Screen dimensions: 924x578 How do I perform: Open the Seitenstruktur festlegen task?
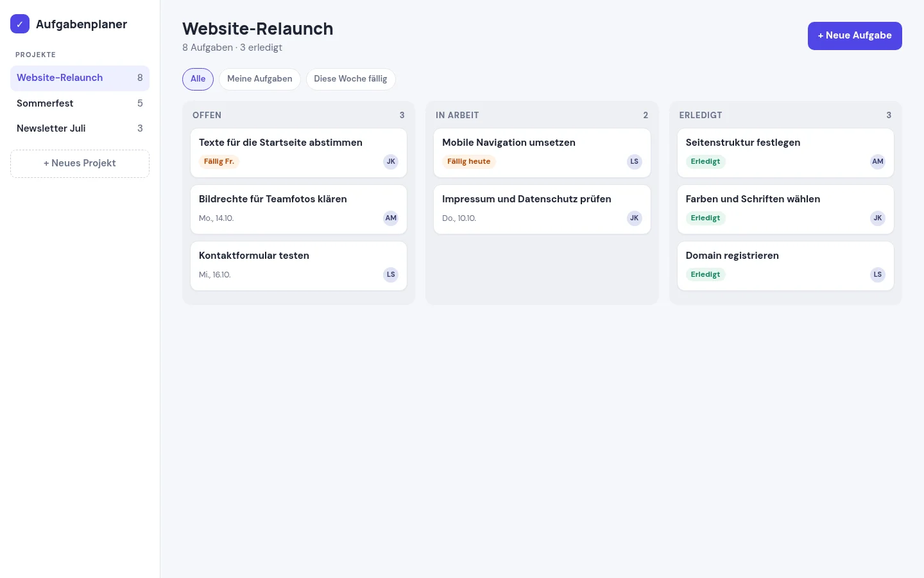(x=785, y=153)
